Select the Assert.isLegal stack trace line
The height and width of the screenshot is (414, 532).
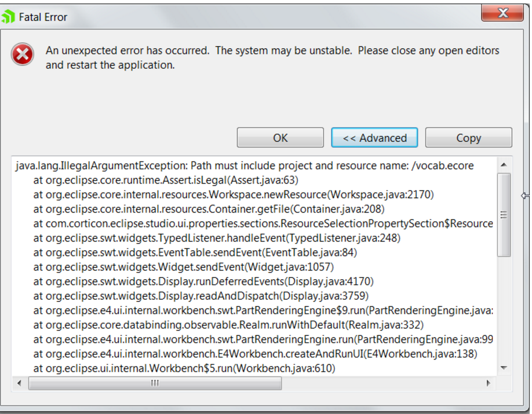166,180
